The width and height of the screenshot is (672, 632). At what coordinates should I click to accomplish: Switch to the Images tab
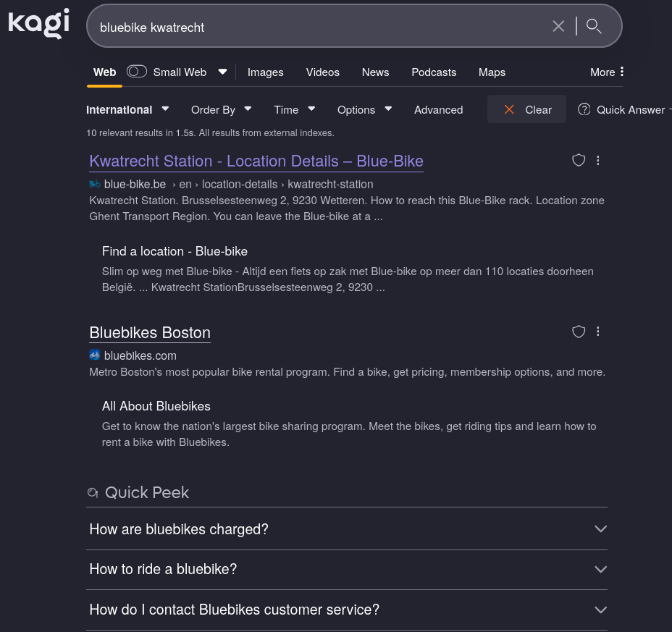(x=266, y=72)
